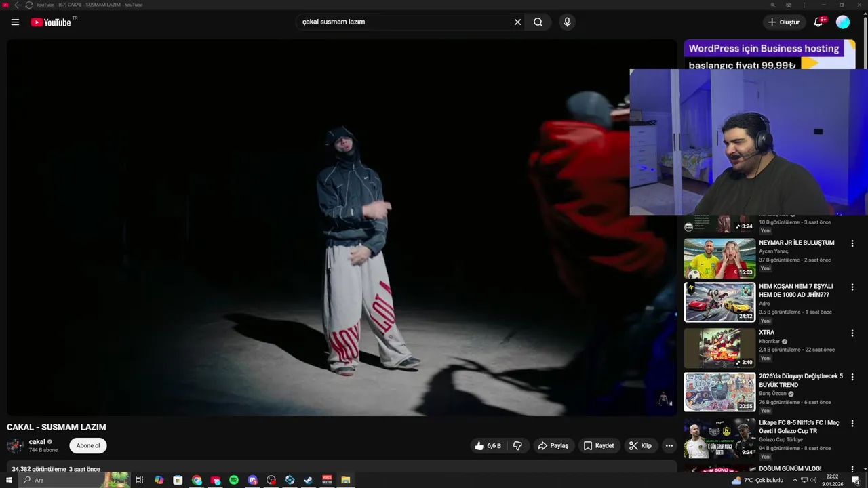Click the magnifier search button

538,22
